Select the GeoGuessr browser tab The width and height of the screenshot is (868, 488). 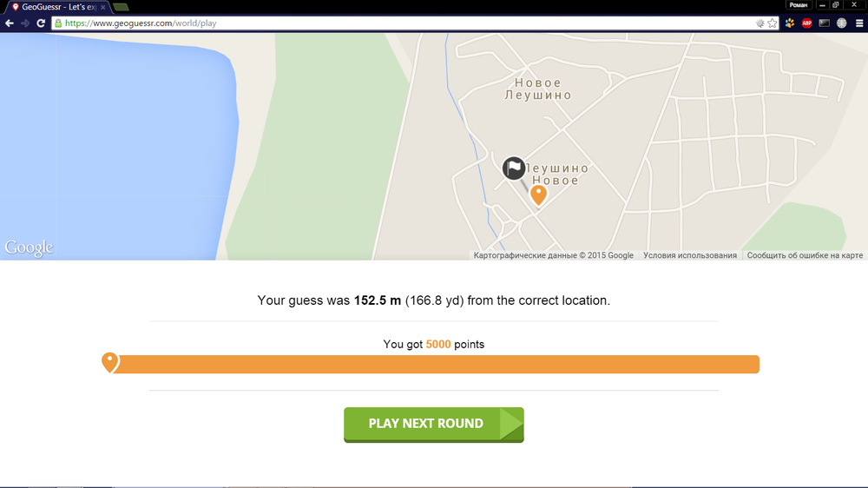pyautogui.click(x=57, y=7)
